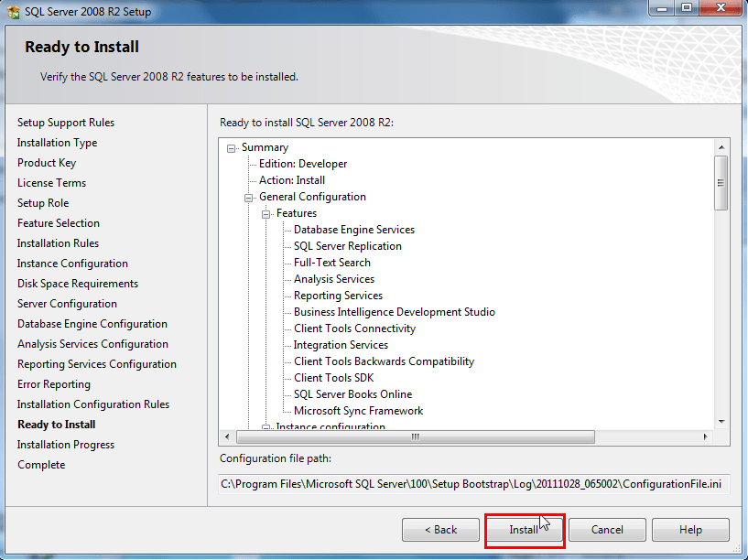Open Help for this setup page
The image size is (748, 560).
tap(689, 529)
